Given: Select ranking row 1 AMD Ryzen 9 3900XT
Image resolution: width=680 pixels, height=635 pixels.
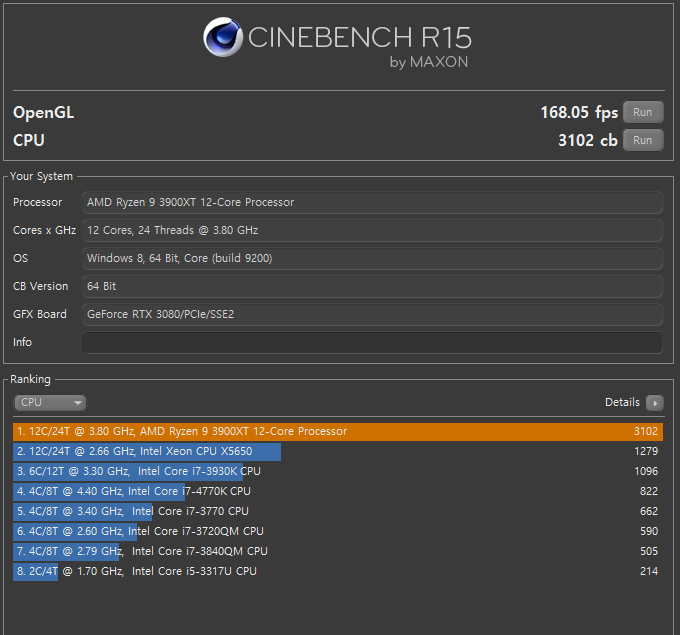Looking at the screenshot, I should pos(338,432).
